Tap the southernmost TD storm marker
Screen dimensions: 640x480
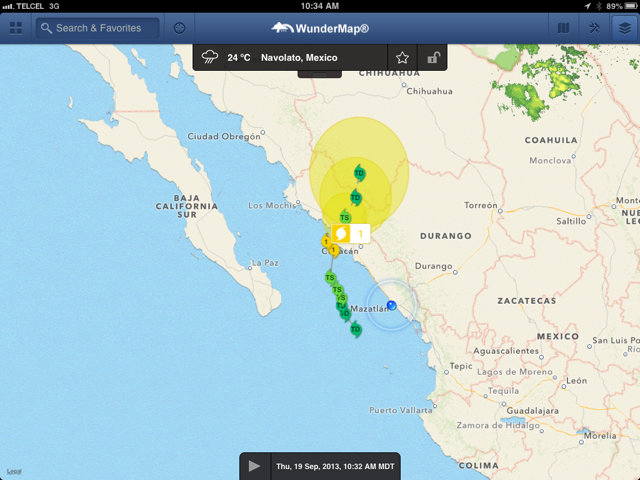[x=356, y=329]
